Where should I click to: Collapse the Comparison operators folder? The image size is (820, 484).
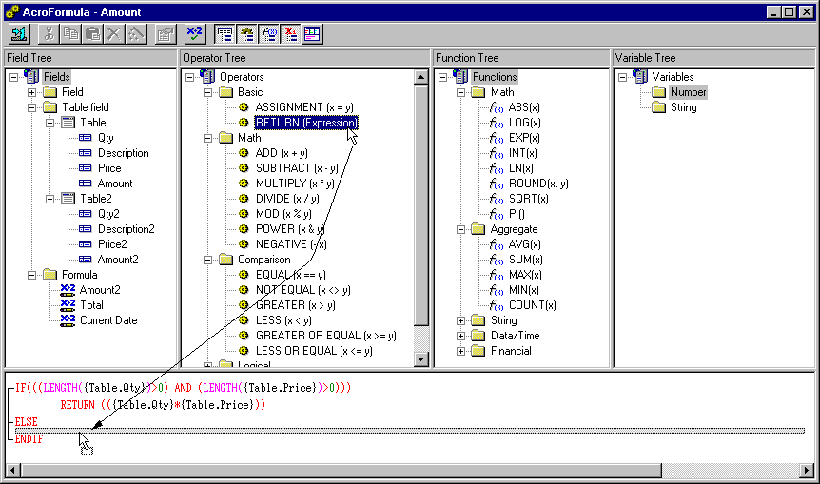208,259
